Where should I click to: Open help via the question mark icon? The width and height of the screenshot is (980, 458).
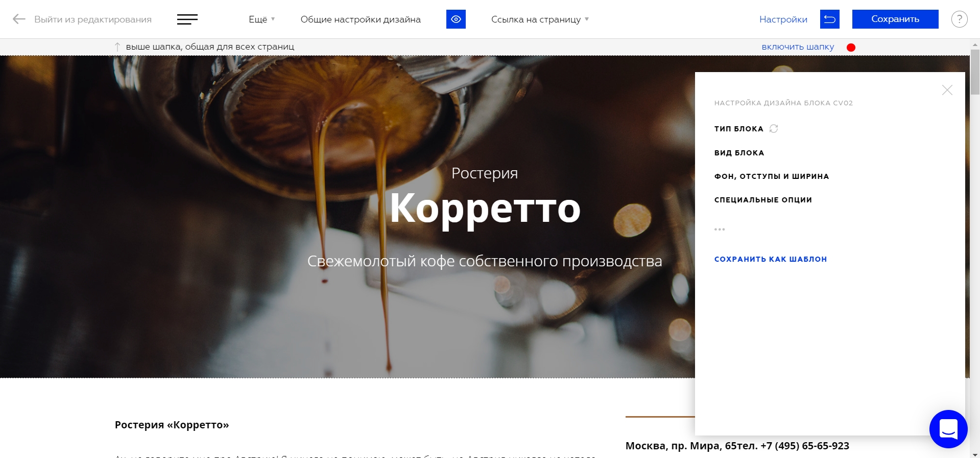point(959,19)
